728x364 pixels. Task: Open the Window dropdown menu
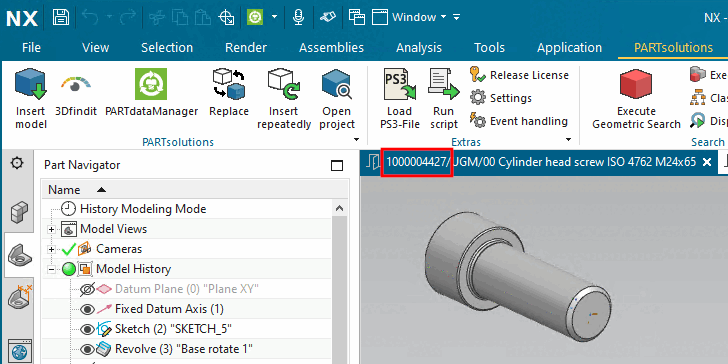click(x=410, y=18)
